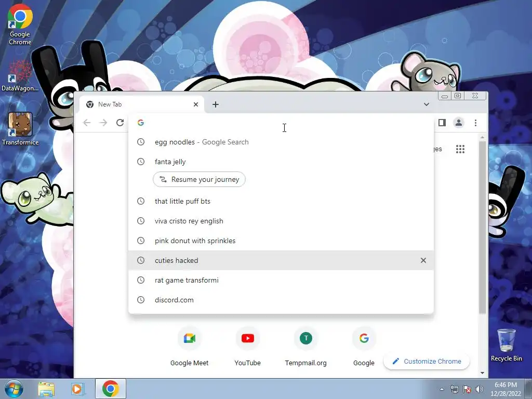Open the Tempmail.org shortcut tile
This screenshot has width=532, height=399.
click(305, 347)
